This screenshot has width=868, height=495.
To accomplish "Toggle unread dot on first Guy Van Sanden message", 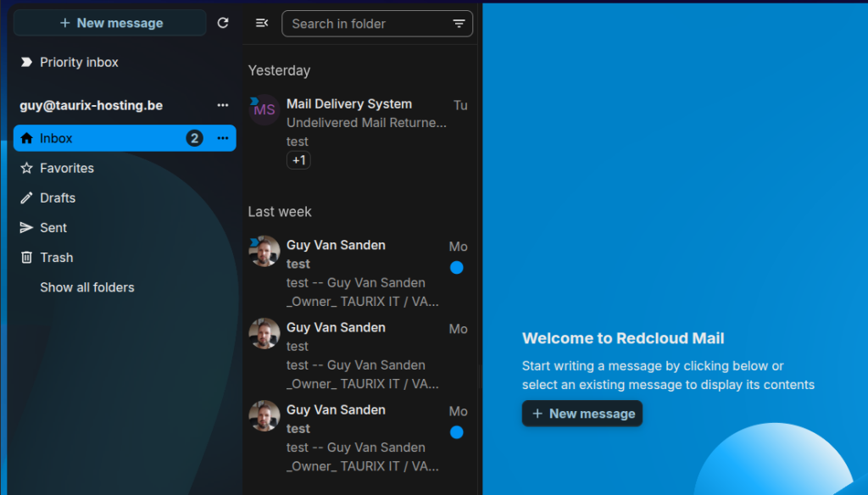I will 457,268.
